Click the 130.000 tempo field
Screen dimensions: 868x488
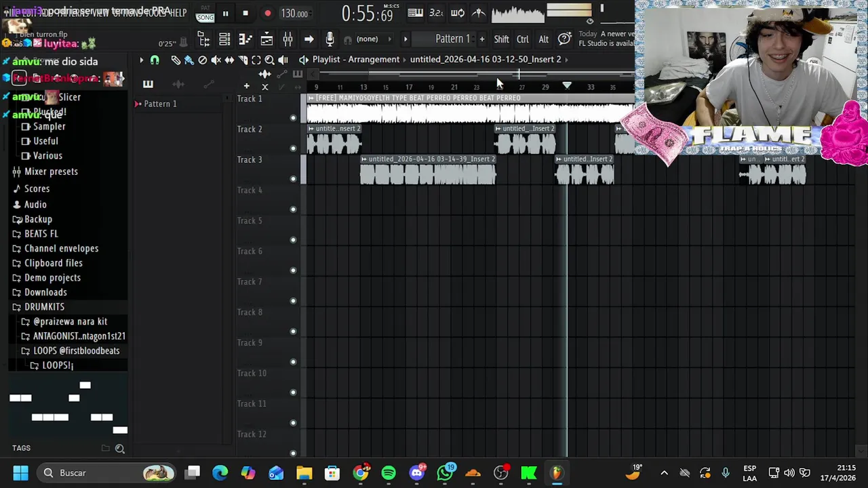point(294,14)
